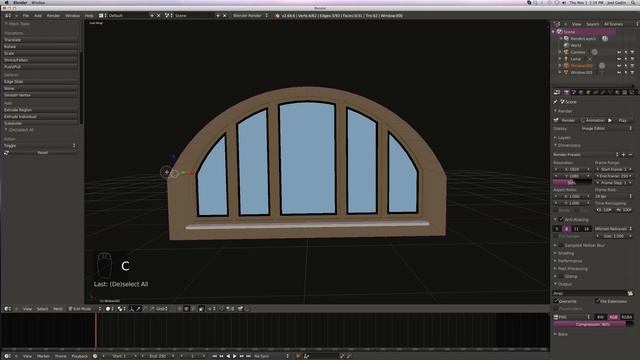Click the output path field
The image size is (640, 360).
(x=590, y=293)
